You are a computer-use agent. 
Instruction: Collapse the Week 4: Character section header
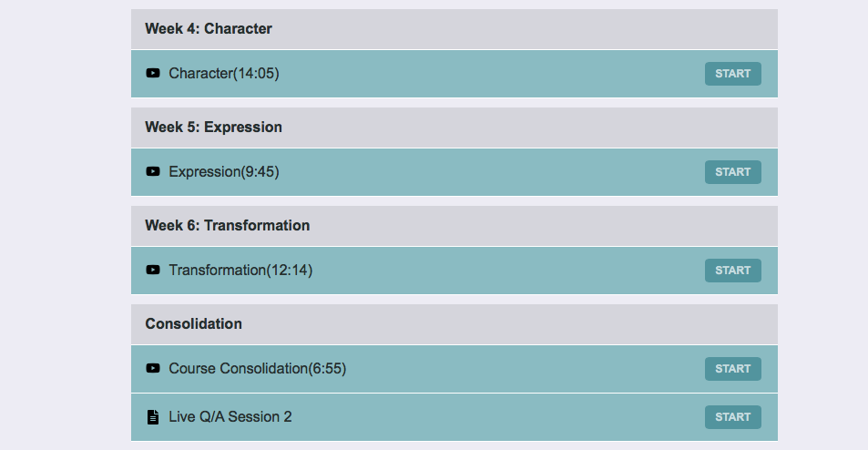(454, 29)
